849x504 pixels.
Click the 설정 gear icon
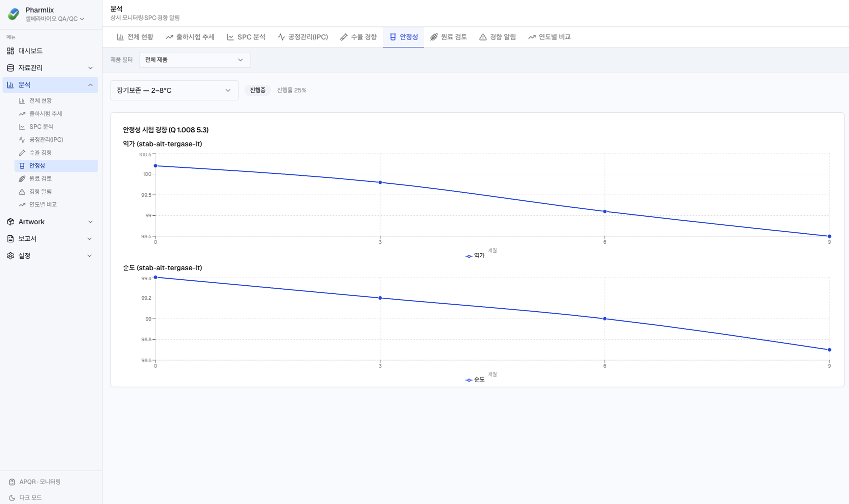click(10, 256)
